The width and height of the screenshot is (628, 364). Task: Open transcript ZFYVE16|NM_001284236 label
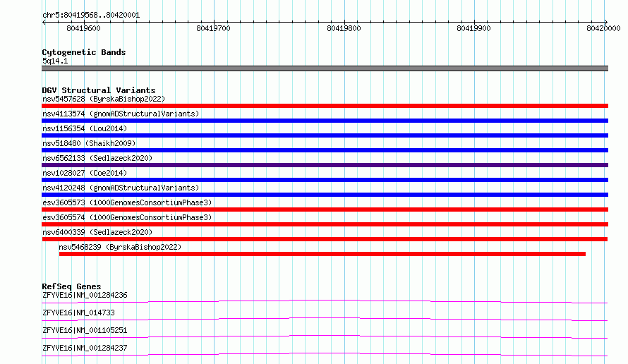click(85, 295)
